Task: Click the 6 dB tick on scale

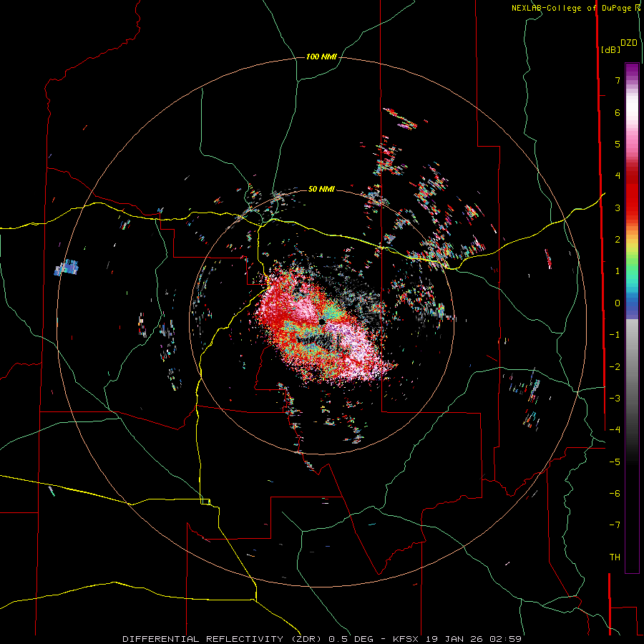Action: pos(618,112)
